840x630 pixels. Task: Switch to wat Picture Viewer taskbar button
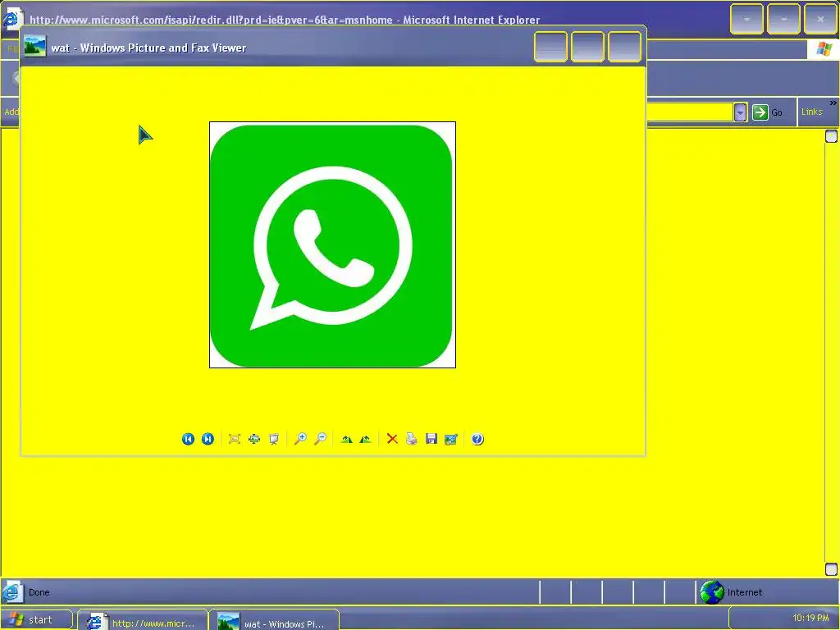pos(273,620)
